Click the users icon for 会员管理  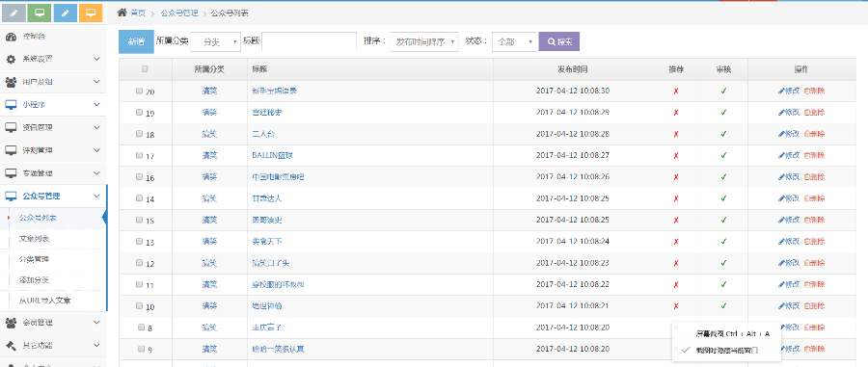coord(11,323)
